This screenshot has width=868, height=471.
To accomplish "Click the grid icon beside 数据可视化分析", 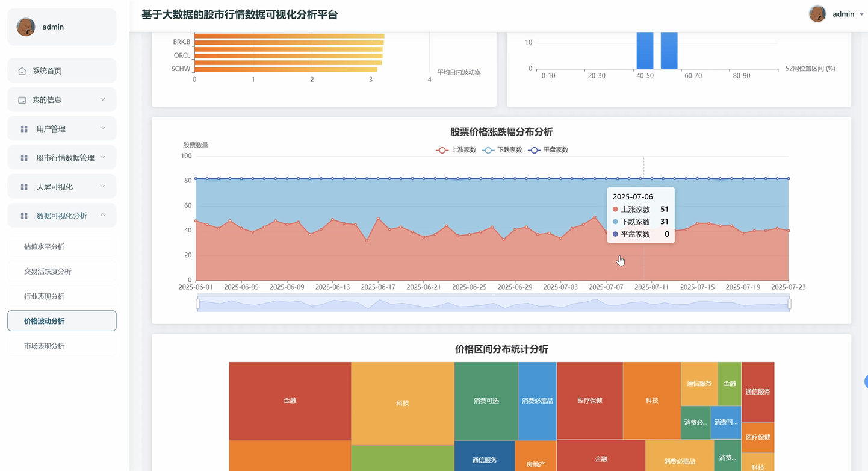I will [x=24, y=216].
